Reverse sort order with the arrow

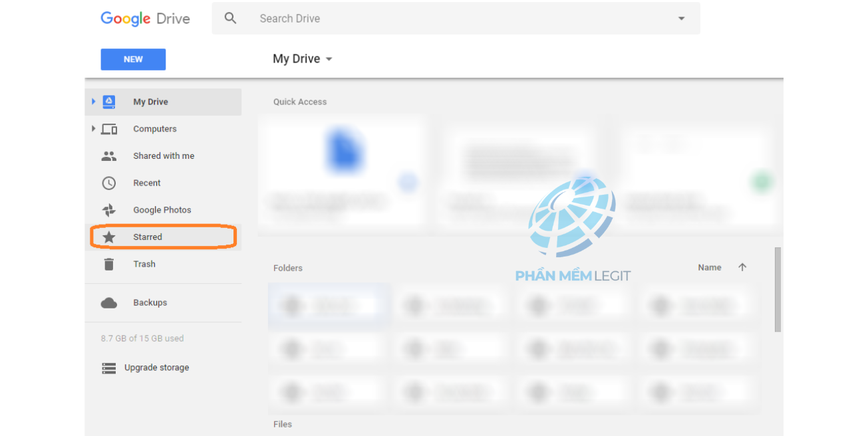point(742,267)
